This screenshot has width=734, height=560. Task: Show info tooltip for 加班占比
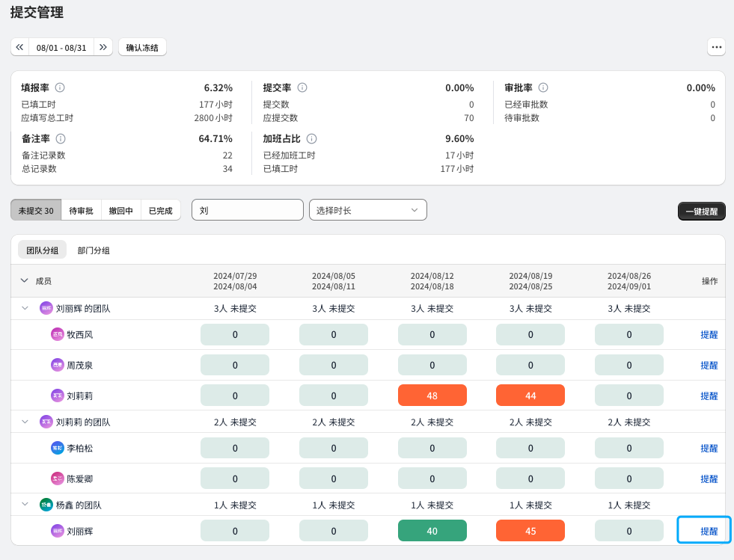[311, 138]
